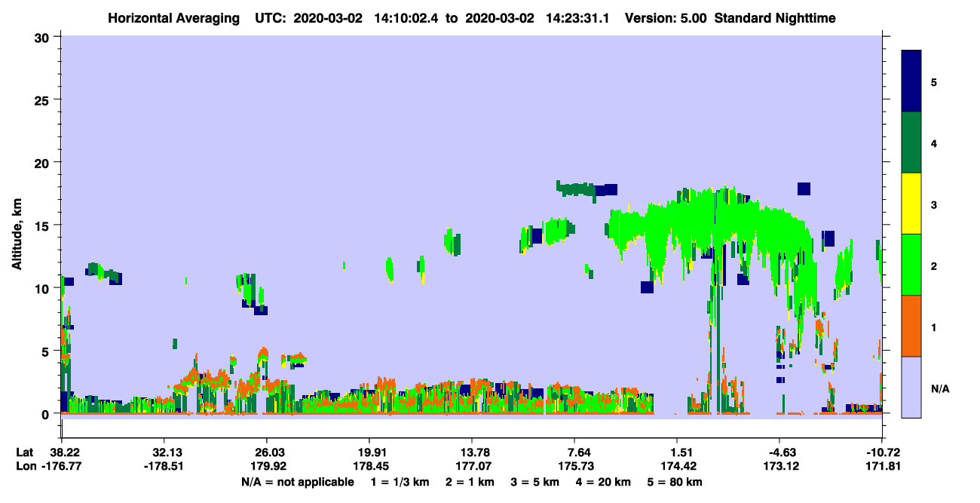Image resolution: width=980 pixels, height=503 pixels.
Task: Click the bright green level 2 colorbar segment
Action: (x=911, y=265)
